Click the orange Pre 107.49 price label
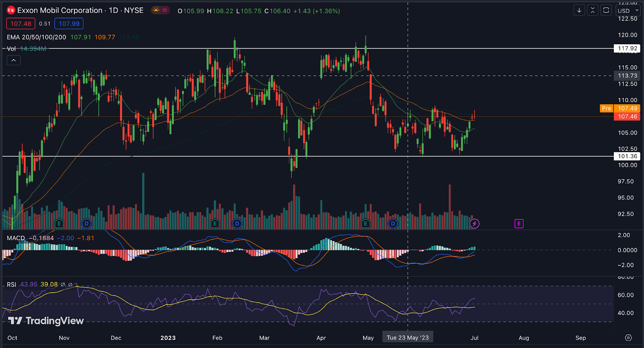This screenshot has height=348, width=644. [x=620, y=108]
